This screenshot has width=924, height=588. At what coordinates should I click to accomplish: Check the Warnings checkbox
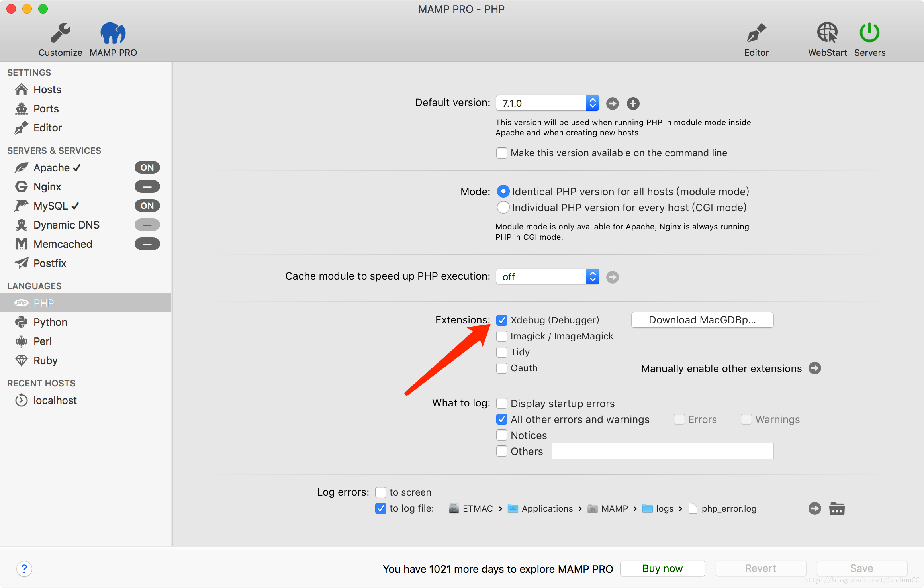coord(746,419)
